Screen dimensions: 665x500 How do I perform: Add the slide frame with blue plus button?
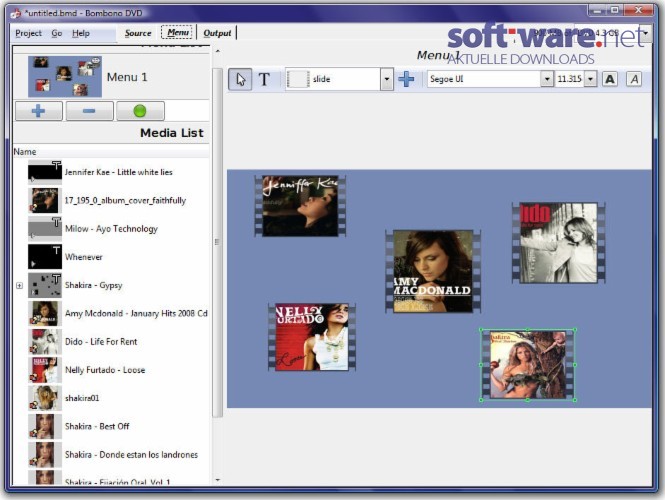tap(406, 79)
